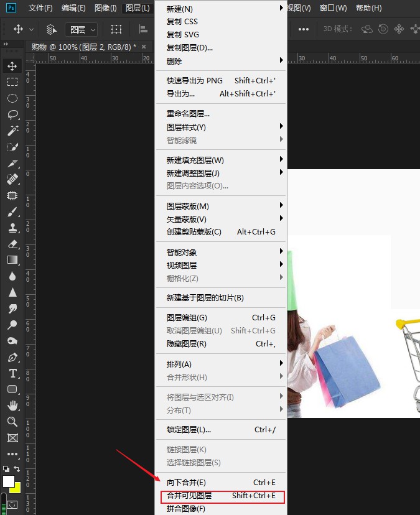
Task: Select the Spot Healing Brush tool
Action: [12, 179]
